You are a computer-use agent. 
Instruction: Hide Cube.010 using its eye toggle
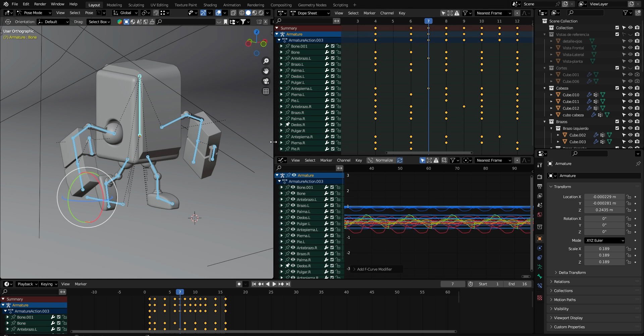coord(631,95)
